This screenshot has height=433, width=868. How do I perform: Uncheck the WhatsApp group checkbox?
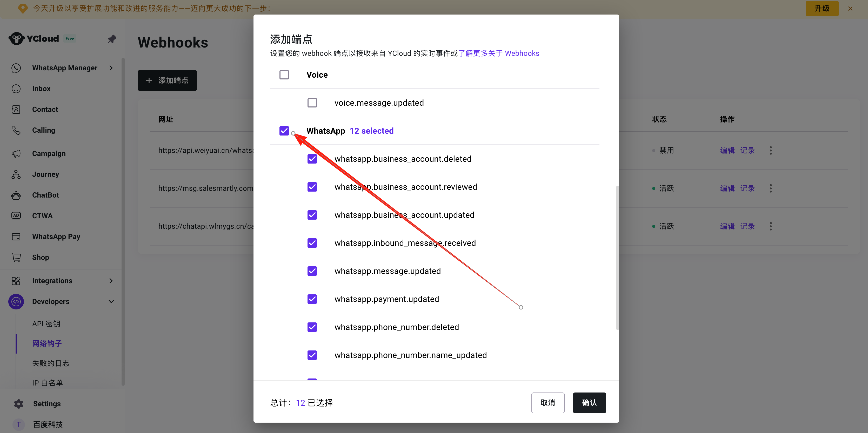(x=284, y=131)
